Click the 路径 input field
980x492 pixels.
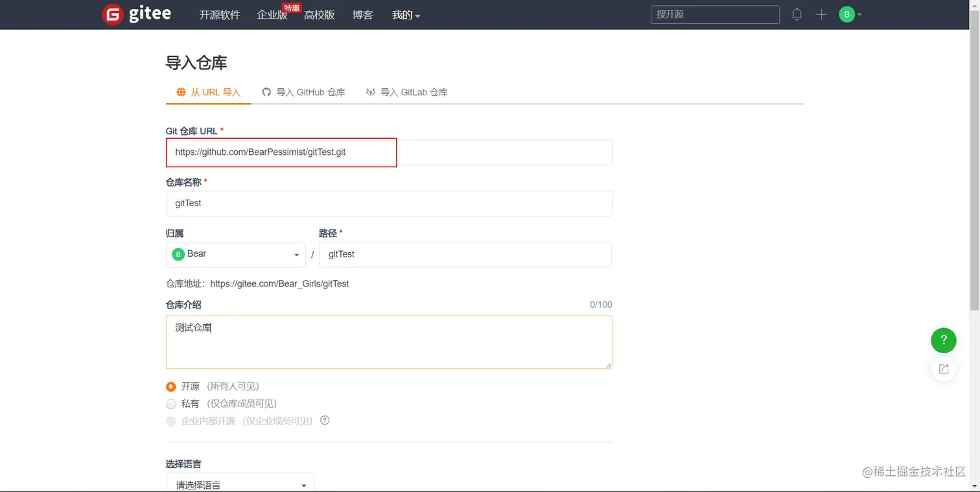(x=465, y=254)
